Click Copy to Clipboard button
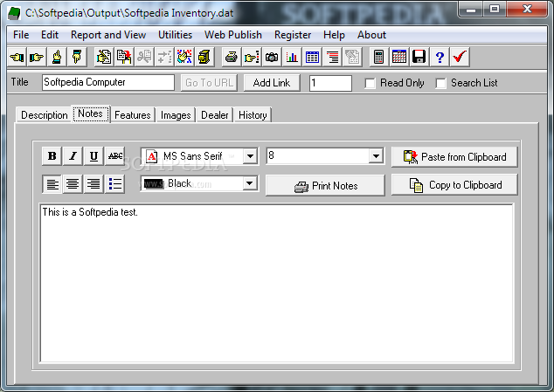The image size is (554, 392). [454, 185]
